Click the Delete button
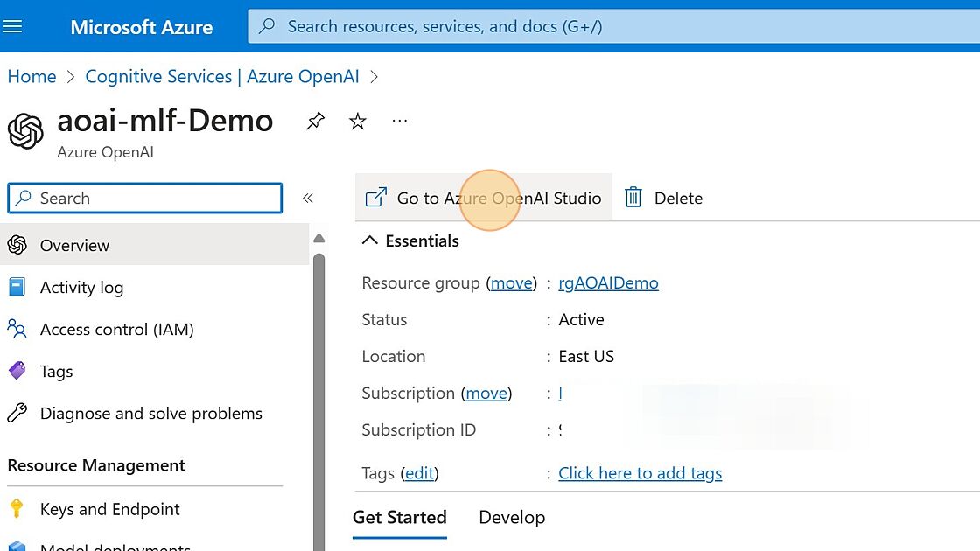This screenshot has width=980, height=551. (663, 198)
